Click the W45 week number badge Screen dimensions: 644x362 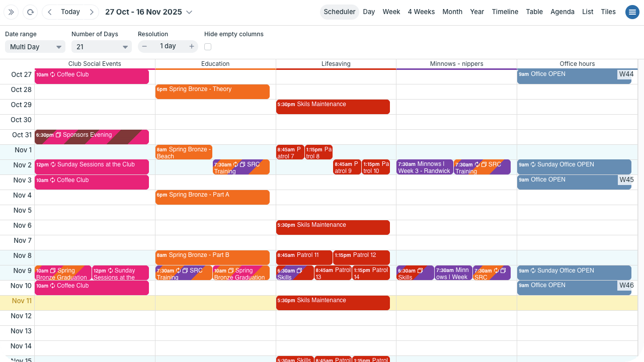pos(626,180)
